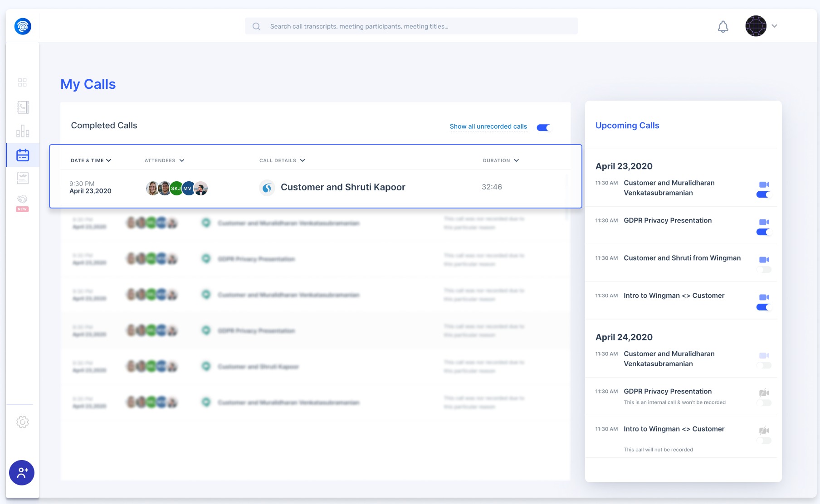The height and width of the screenshot is (504, 820).
Task: Open the call notebook icon in the sidebar
Action: [23, 107]
